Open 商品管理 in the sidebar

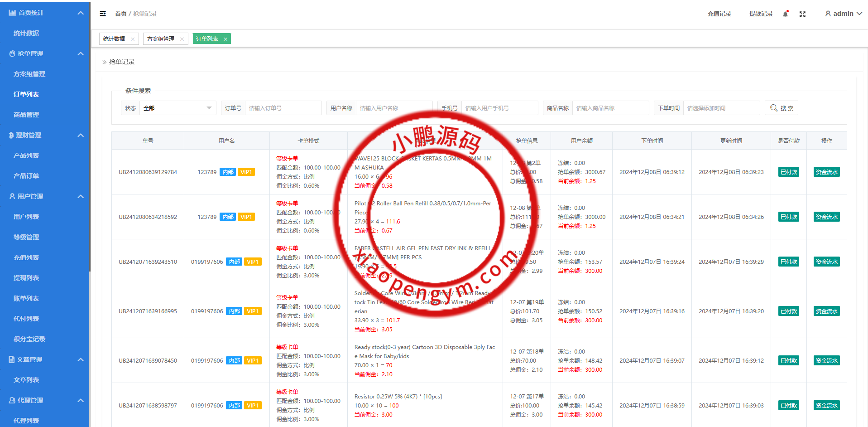click(x=26, y=115)
